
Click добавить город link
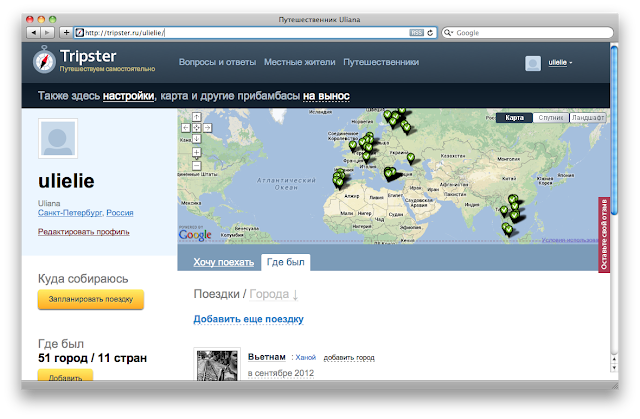click(349, 357)
